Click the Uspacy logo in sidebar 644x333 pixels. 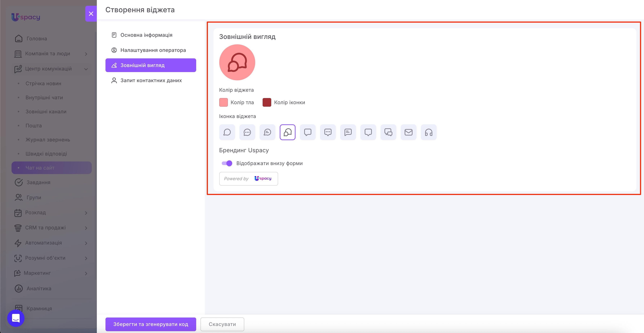pyautogui.click(x=26, y=17)
